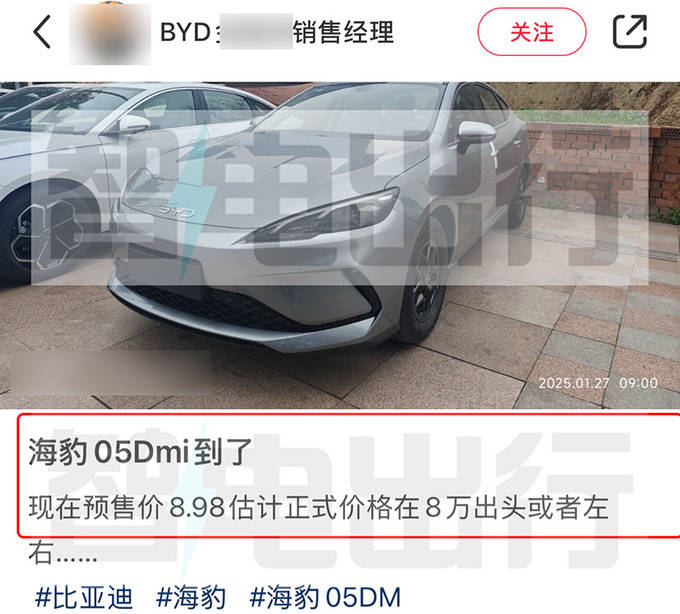Tap the side mirror of the front car

pos(477,132)
